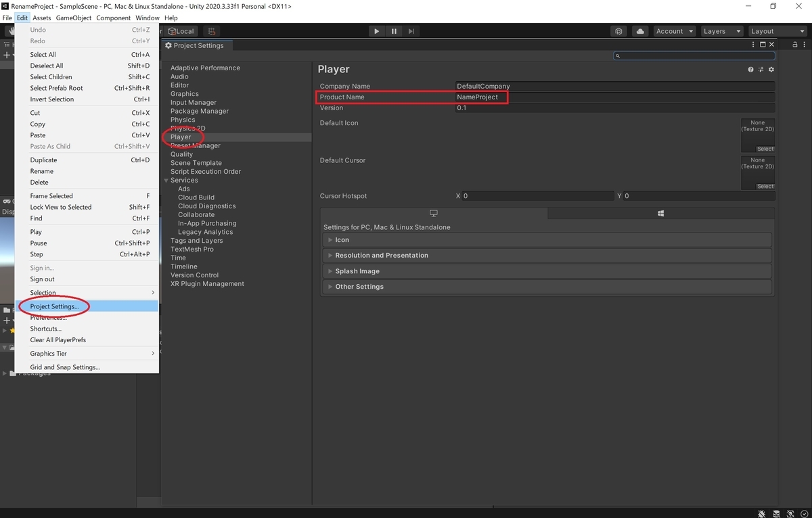
Task: Expand the Splash Image section
Action: (x=547, y=271)
